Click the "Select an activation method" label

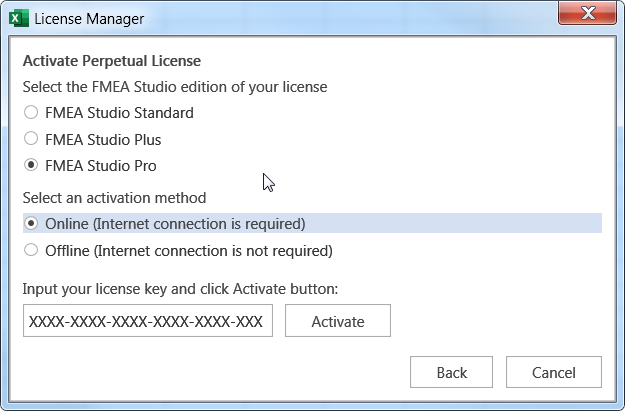click(x=114, y=197)
